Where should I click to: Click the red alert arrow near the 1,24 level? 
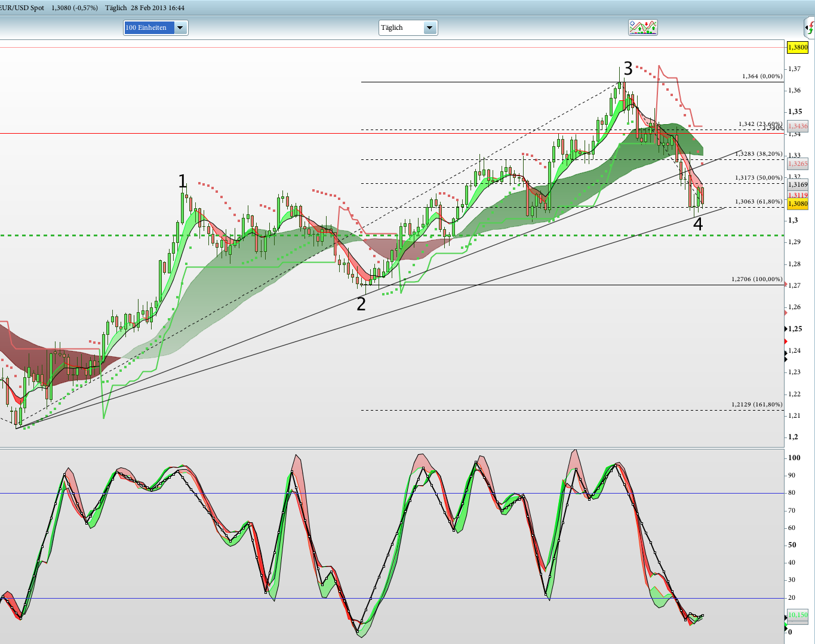(786, 341)
